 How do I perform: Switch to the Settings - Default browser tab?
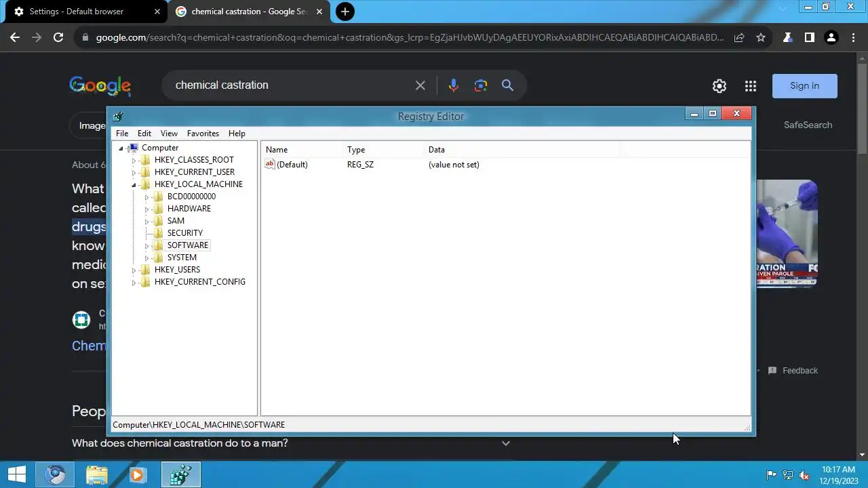[85, 12]
